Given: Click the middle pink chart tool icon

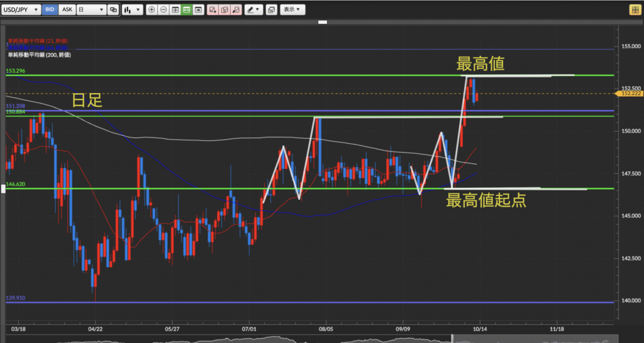Looking at the screenshot, I should pos(225,9).
